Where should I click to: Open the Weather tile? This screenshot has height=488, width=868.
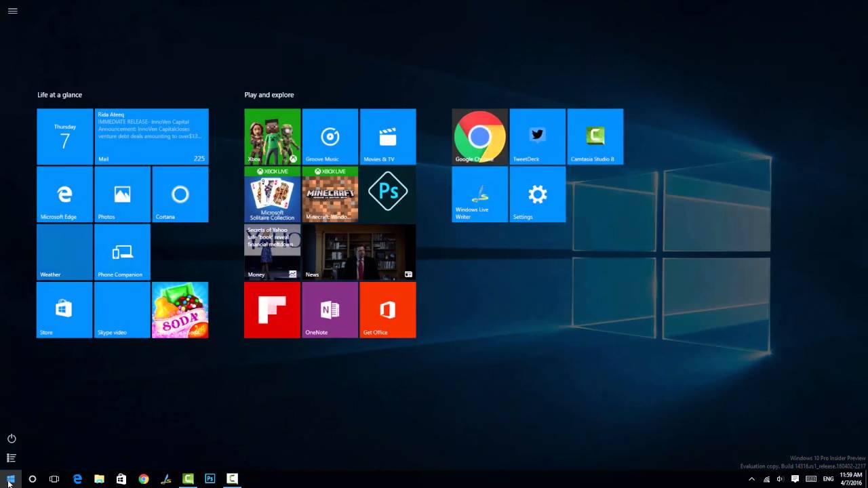tap(65, 252)
